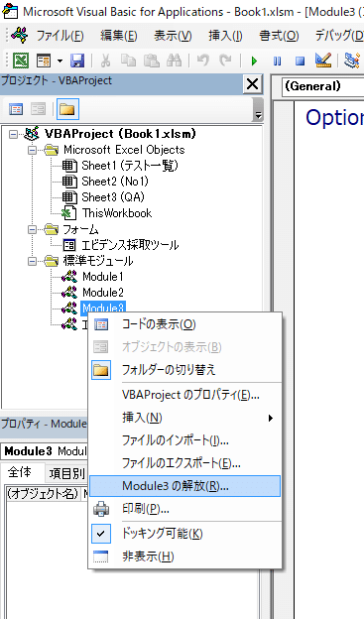The height and width of the screenshot is (619, 364).
Task: Select ThisWorkbook in the project tree
Action: click(x=117, y=213)
